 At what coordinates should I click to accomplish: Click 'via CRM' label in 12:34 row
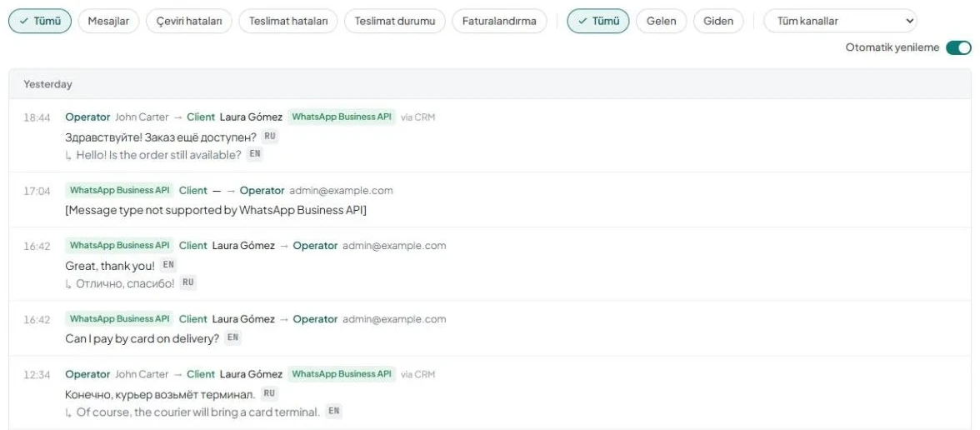click(418, 374)
